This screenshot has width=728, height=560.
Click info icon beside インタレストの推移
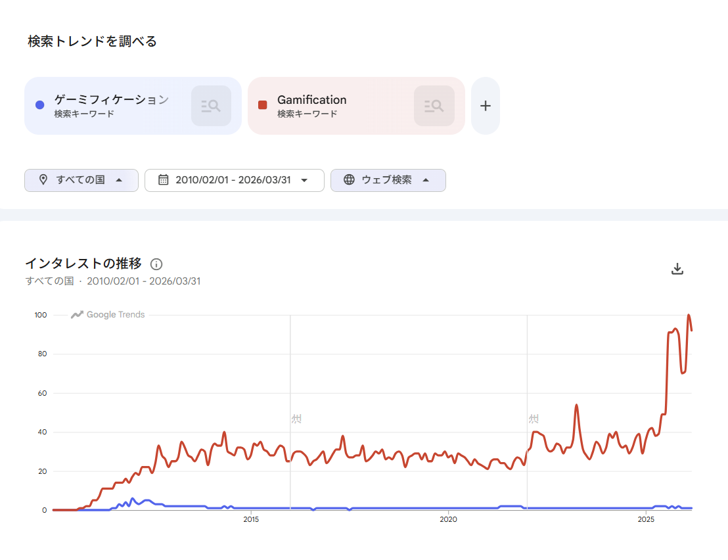156,264
